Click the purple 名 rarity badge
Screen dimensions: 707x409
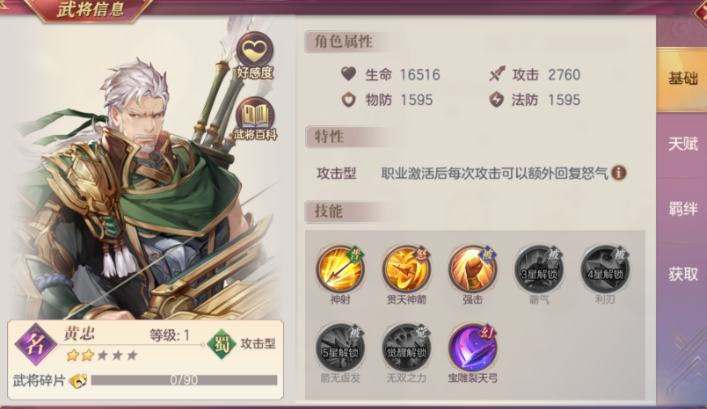[x=36, y=344]
